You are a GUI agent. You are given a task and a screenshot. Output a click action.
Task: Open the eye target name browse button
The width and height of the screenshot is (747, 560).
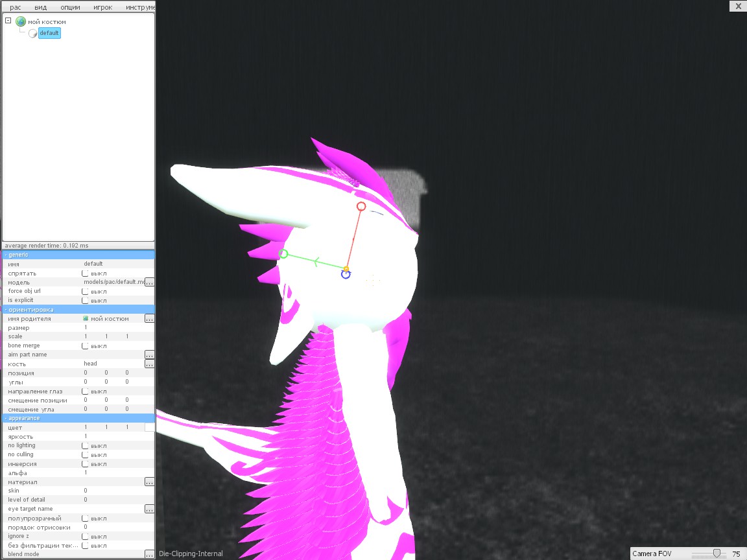tap(150, 509)
